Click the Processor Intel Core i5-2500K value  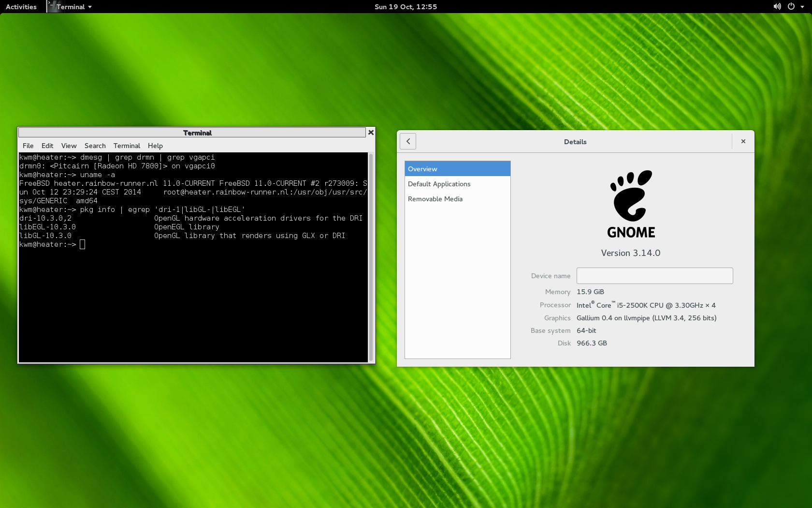coord(646,305)
